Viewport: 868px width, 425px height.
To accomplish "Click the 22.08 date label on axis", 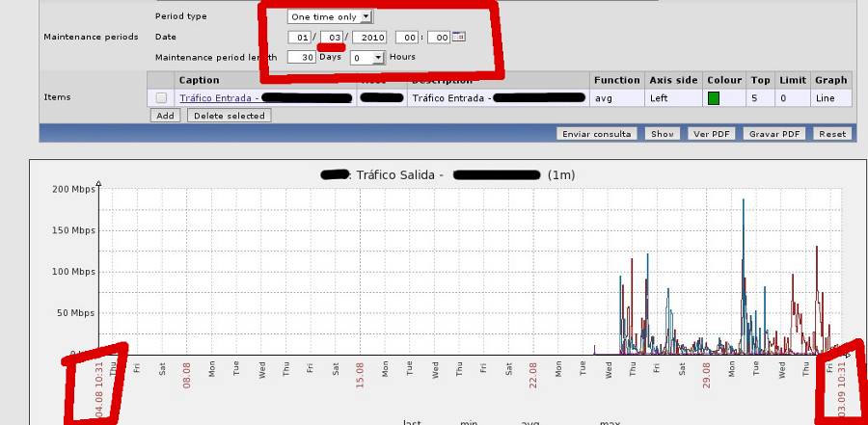I will (533, 375).
